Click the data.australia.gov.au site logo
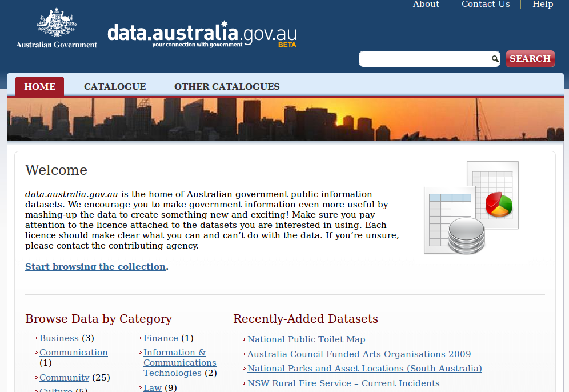Screen dimensions: 569x392 point(202,35)
